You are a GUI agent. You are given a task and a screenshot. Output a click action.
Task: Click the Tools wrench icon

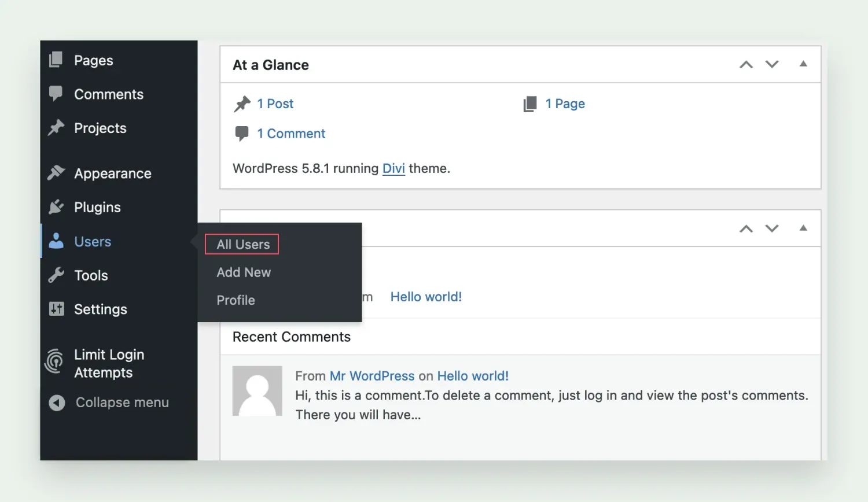tap(56, 275)
